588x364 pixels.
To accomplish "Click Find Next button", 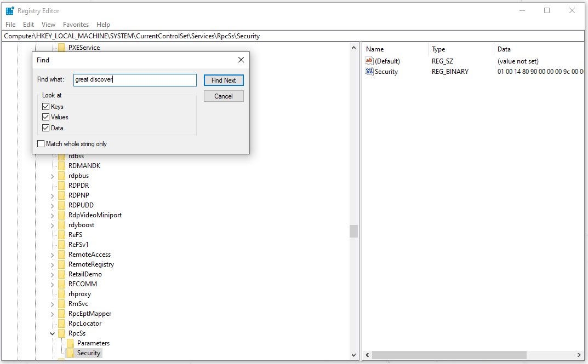I will [x=224, y=80].
